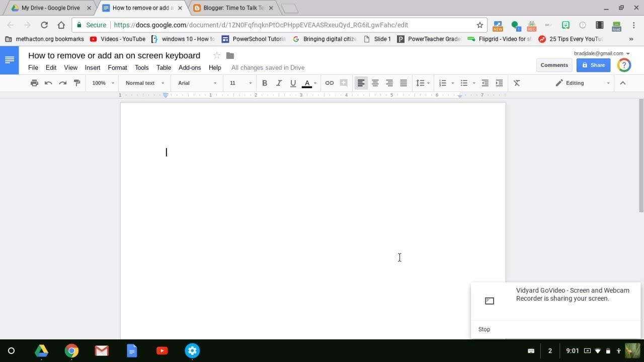Click the blue Share button
Image resolution: width=644 pixels, height=362 pixels.
click(x=593, y=65)
